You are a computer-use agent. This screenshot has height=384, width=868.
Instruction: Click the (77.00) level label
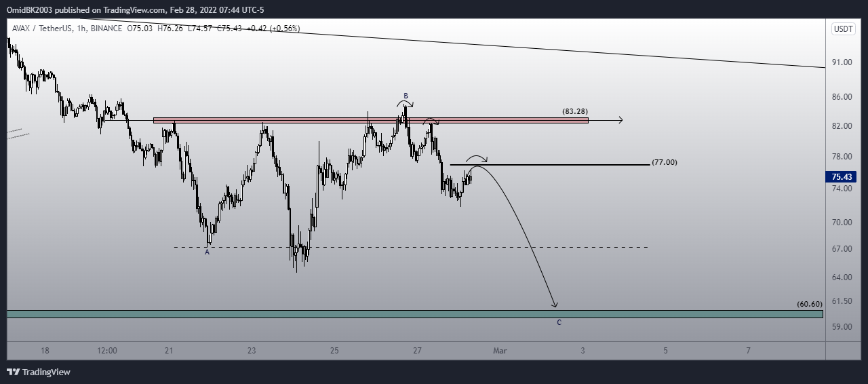coord(664,163)
